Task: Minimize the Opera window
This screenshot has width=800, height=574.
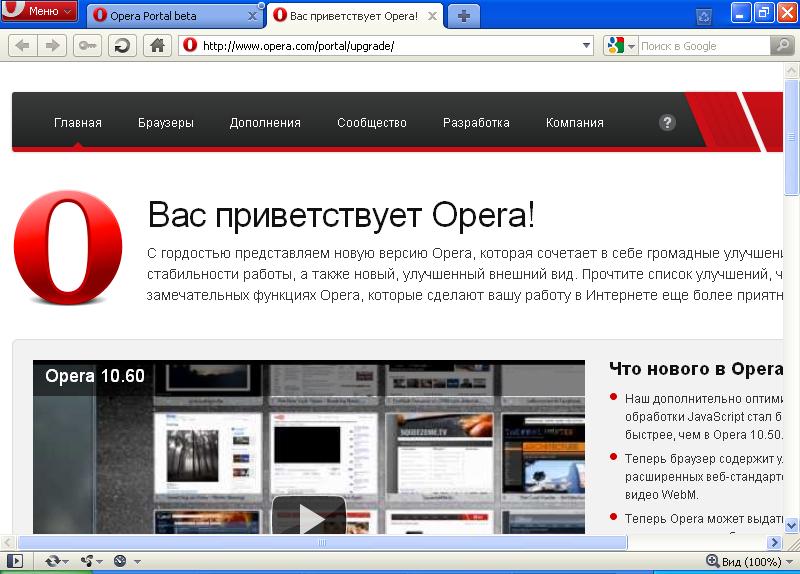Action: [x=740, y=13]
